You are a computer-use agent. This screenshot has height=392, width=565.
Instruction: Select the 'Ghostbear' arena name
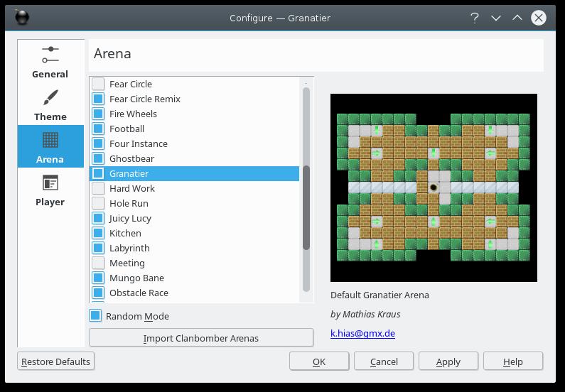click(x=131, y=158)
